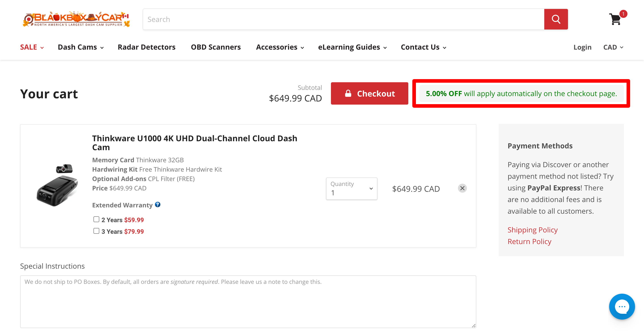
Task: Expand the Dash Cams menu
Action: click(81, 47)
